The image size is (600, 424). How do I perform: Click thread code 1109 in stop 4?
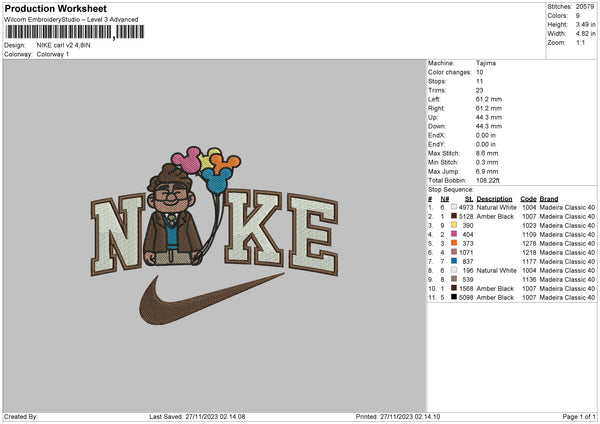coord(529,234)
